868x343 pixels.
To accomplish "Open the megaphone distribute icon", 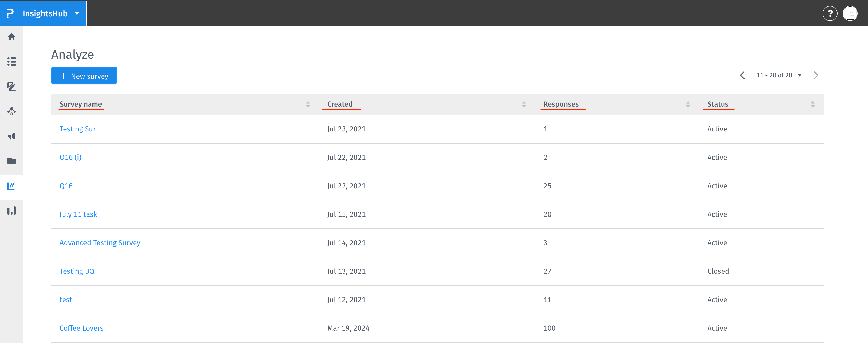I will (x=11, y=136).
